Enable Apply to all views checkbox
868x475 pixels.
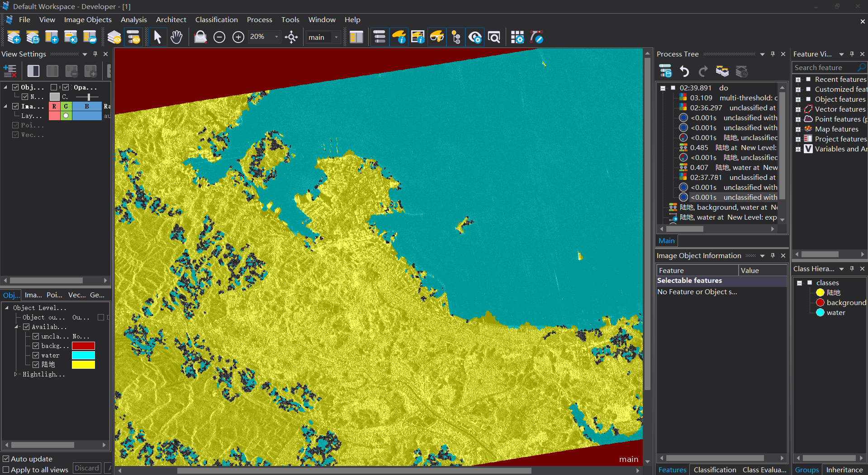click(x=6, y=470)
